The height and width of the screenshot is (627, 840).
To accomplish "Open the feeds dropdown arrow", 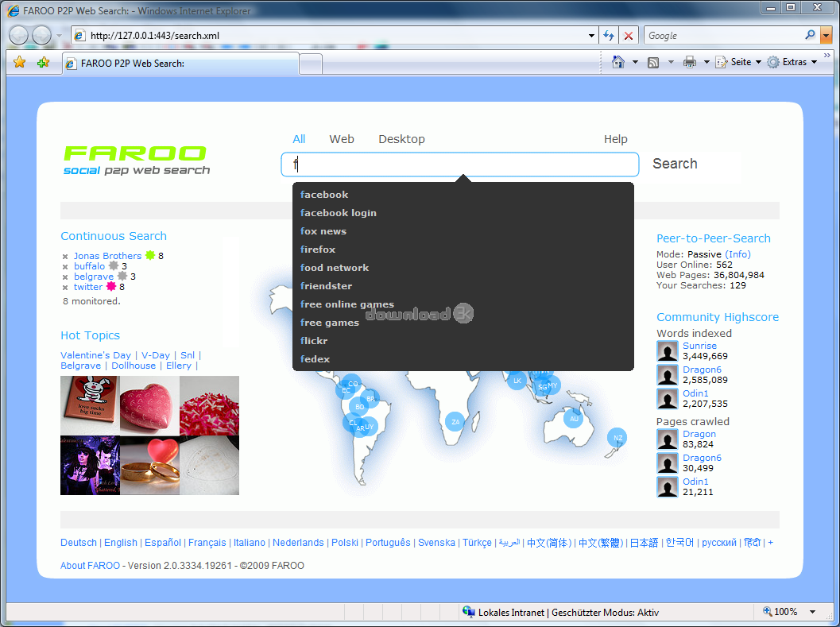I will [x=671, y=62].
